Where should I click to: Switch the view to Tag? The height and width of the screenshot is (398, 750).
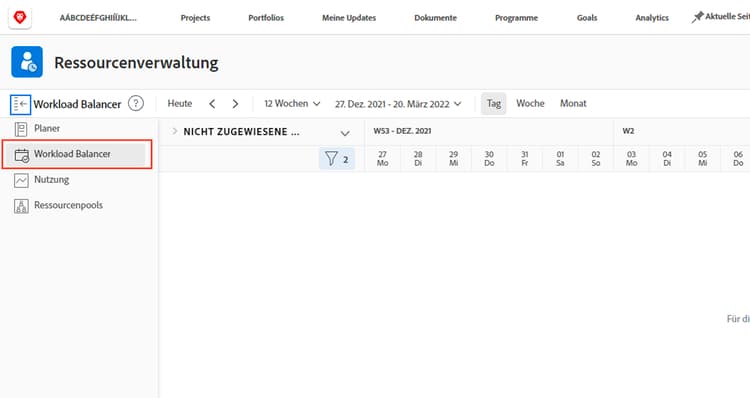click(494, 103)
